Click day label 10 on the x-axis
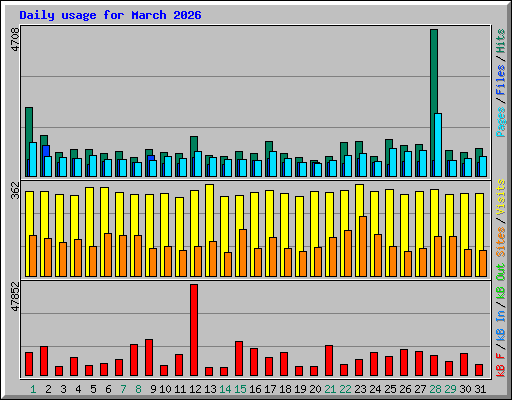The image size is (512, 400). pyautogui.click(x=165, y=389)
